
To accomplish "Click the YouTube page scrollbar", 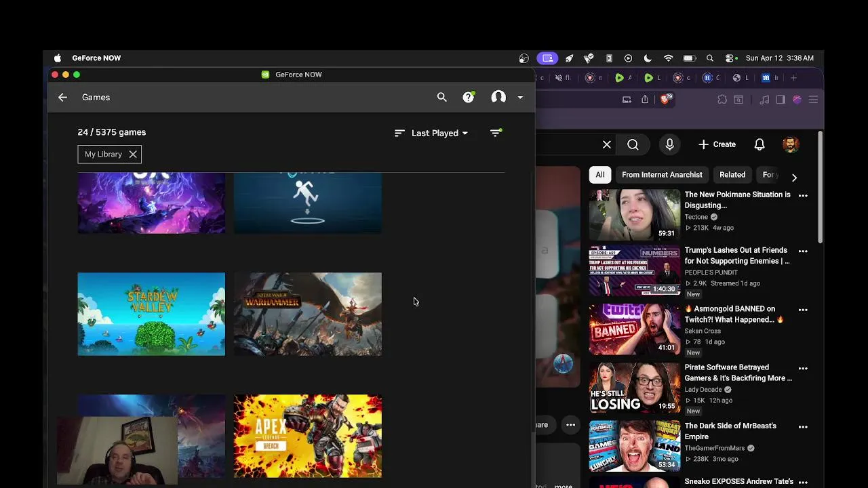I will pyautogui.click(x=821, y=186).
